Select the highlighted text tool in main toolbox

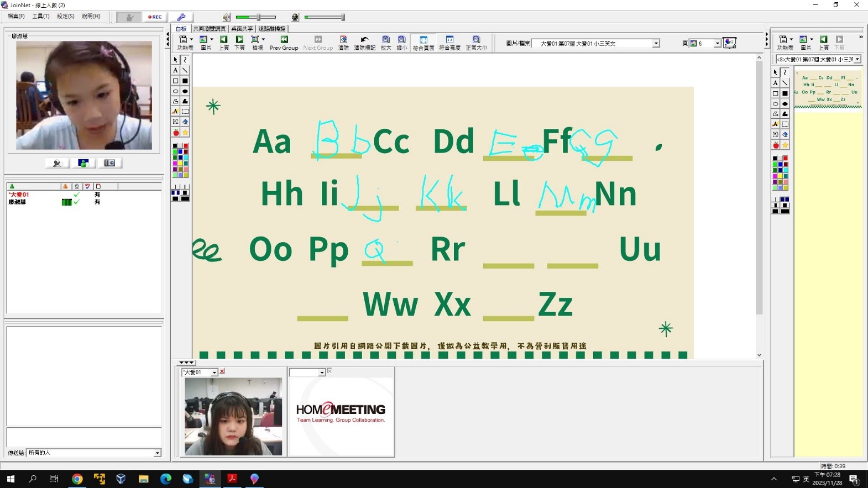point(175,112)
